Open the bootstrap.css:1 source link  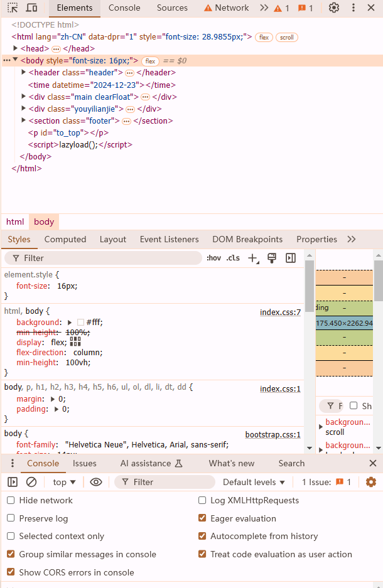click(272, 434)
